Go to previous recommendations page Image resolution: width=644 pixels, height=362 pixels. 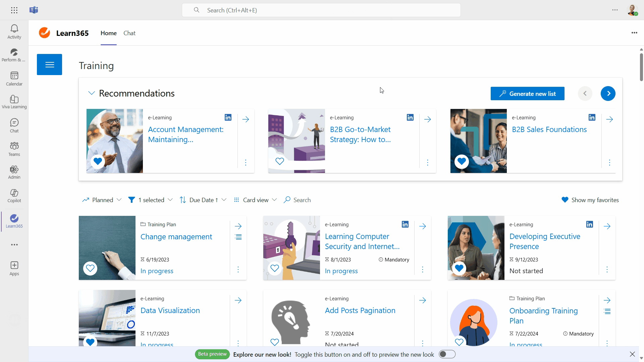click(585, 94)
